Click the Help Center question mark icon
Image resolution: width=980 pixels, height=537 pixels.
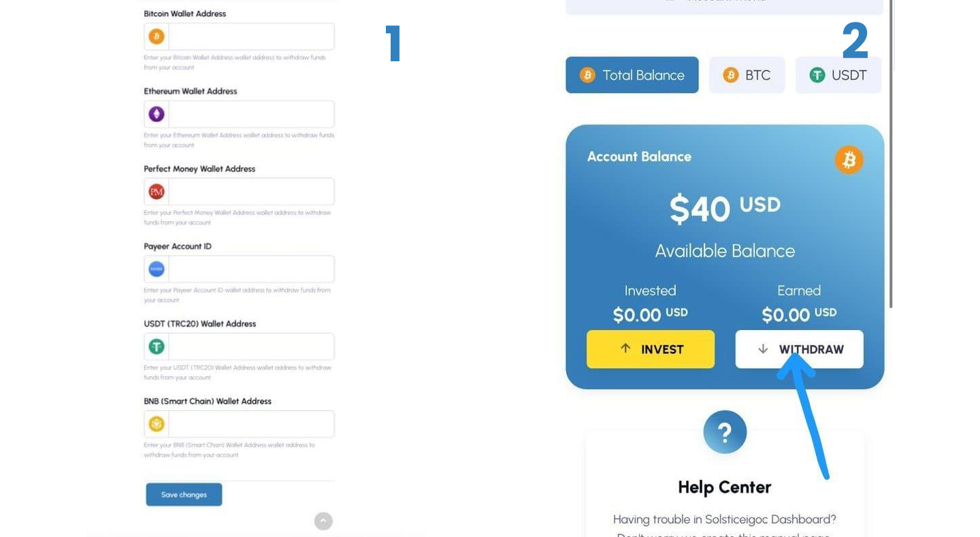pos(725,432)
